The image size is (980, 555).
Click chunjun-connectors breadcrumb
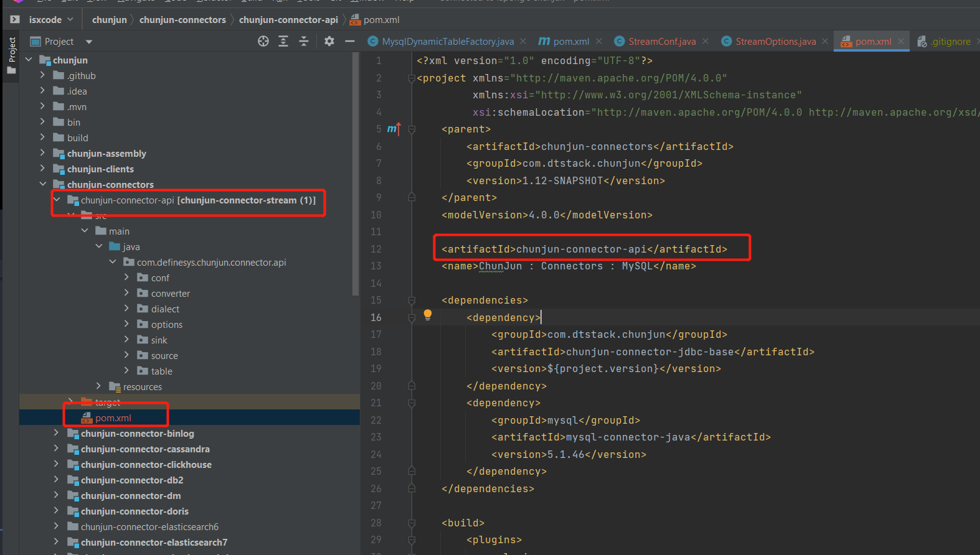pyautogui.click(x=182, y=20)
